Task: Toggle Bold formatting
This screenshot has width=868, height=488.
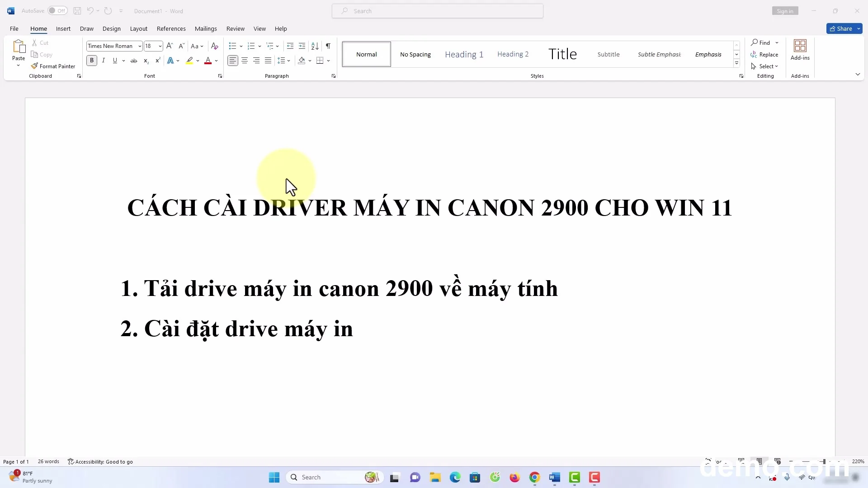Action: click(x=92, y=61)
